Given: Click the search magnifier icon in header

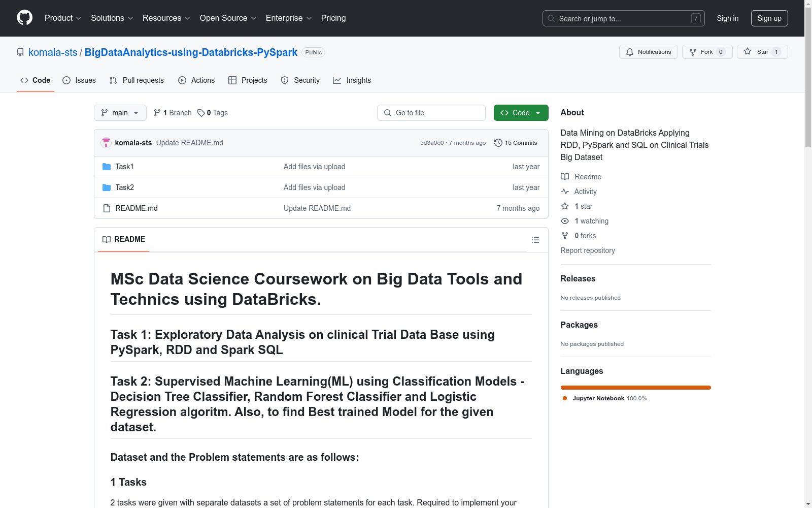Looking at the screenshot, I should 551,18.
